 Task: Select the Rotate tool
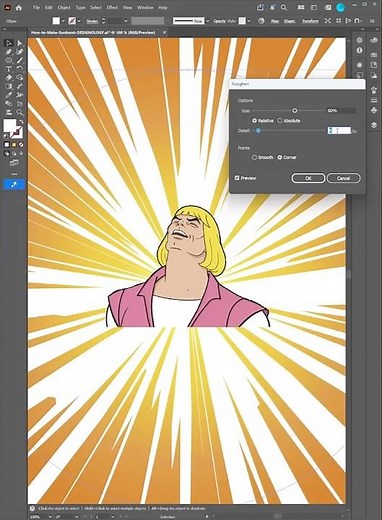tap(20, 69)
